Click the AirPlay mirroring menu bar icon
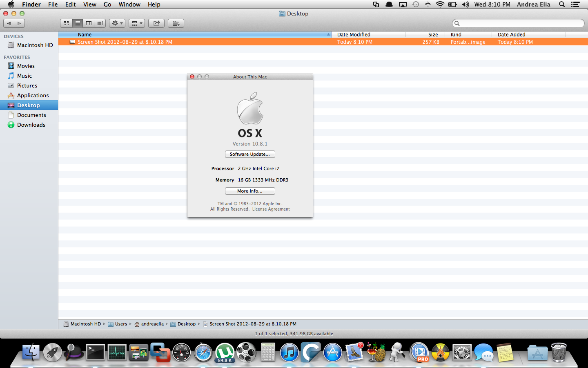 click(403, 4)
